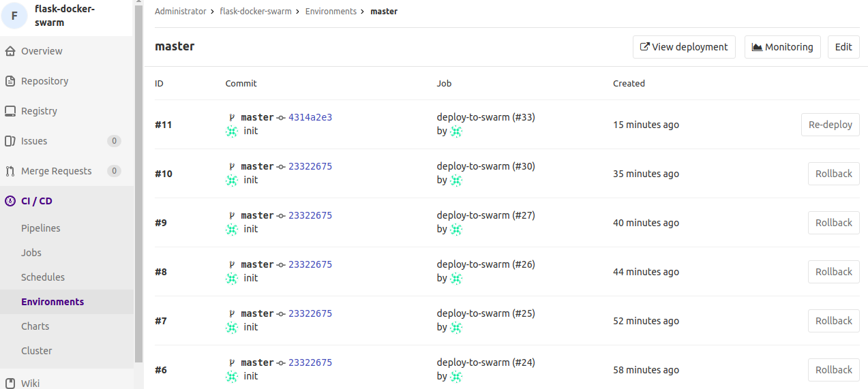
Task: Rollback to deployment #6
Action: point(833,370)
